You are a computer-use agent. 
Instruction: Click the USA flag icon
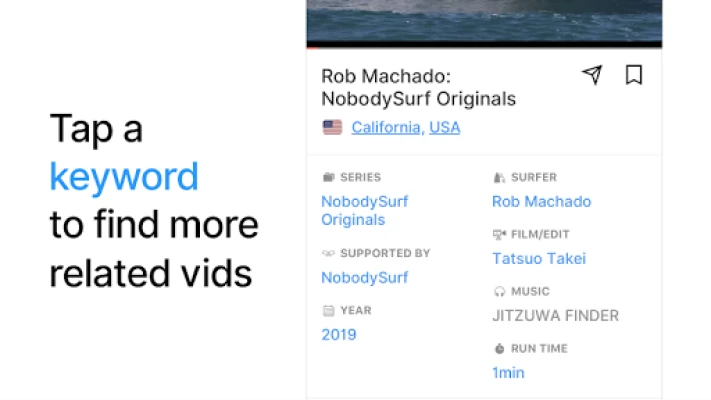point(332,127)
